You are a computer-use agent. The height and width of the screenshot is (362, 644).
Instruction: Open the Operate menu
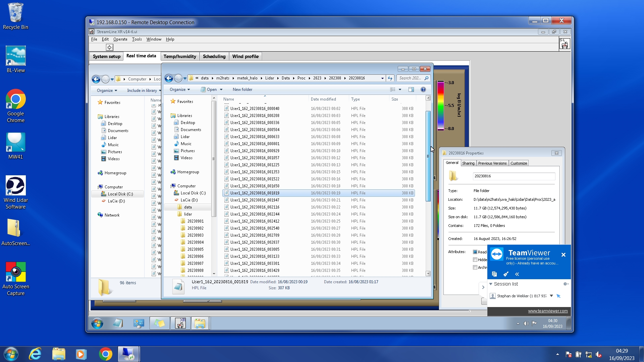click(120, 39)
